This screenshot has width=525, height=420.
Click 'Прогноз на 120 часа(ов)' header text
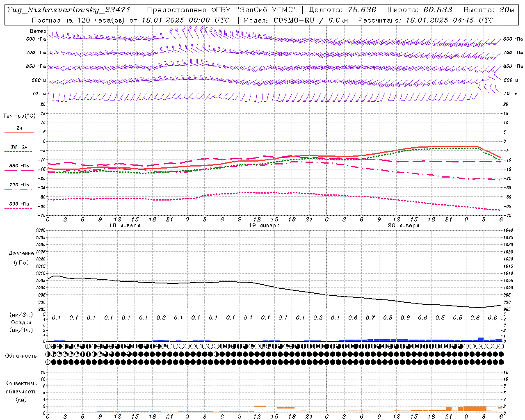79,20
